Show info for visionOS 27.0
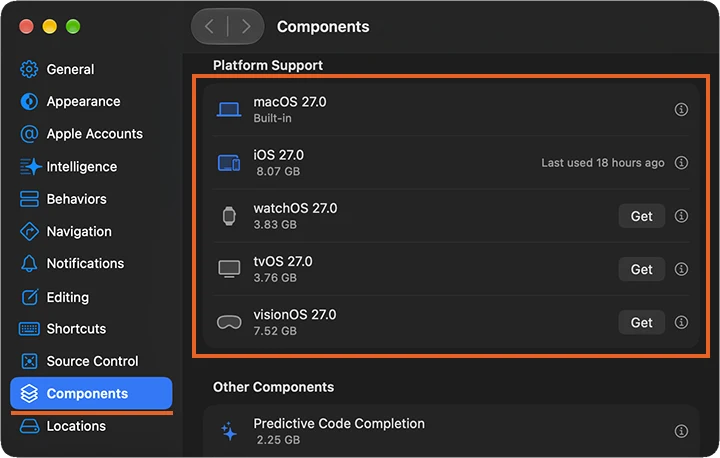Screen dimensions: 720x458 [681, 322]
